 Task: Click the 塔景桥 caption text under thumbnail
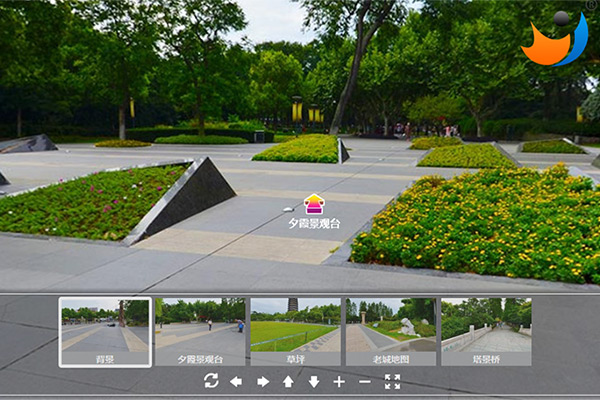486,358
